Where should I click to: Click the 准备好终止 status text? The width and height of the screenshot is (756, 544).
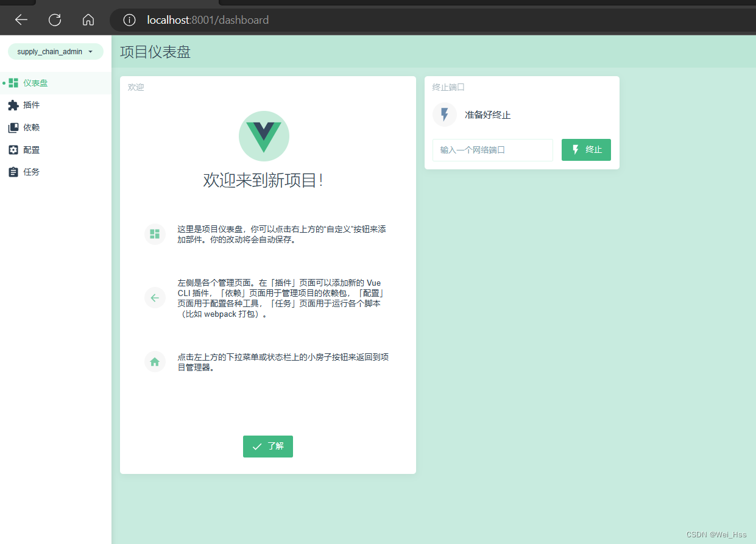click(x=488, y=115)
